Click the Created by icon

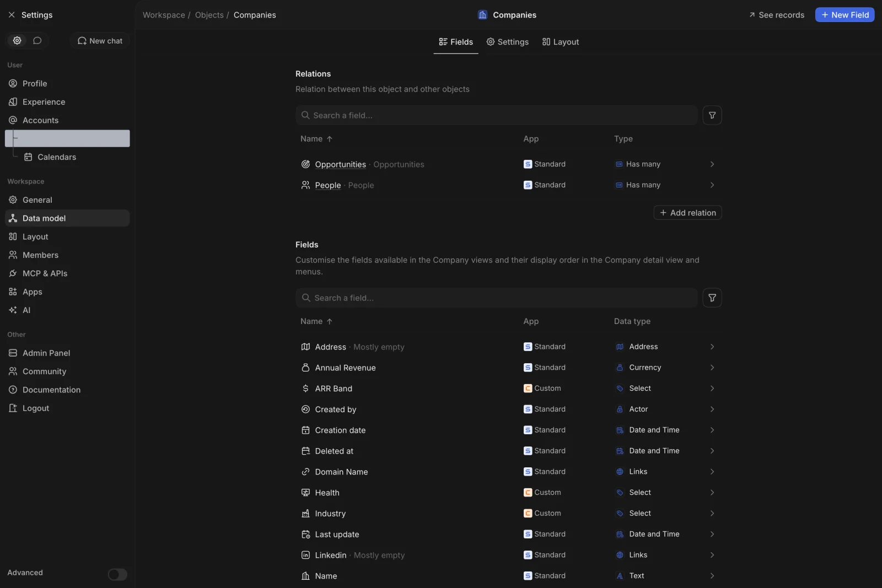[305, 409]
